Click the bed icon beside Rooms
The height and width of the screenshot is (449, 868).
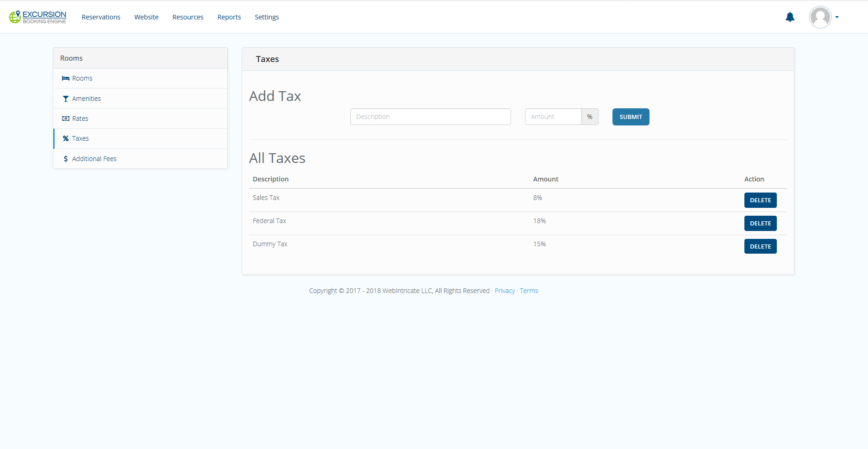[66, 79]
